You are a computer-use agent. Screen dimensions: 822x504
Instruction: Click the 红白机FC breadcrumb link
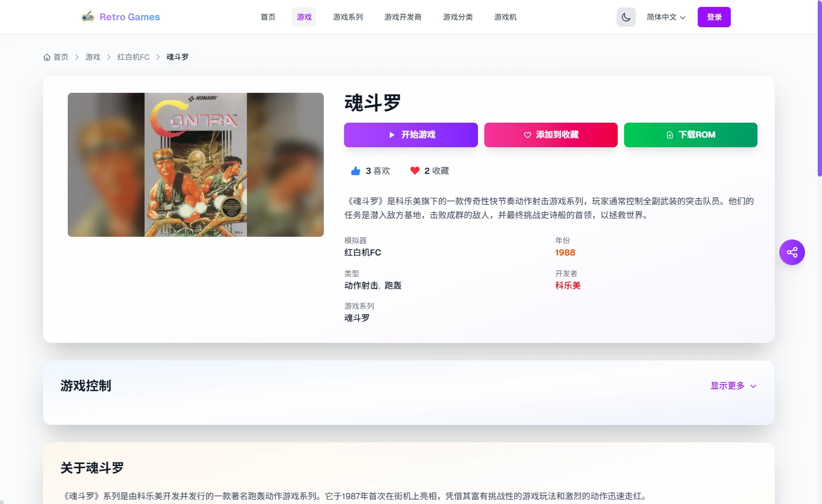click(x=133, y=57)
